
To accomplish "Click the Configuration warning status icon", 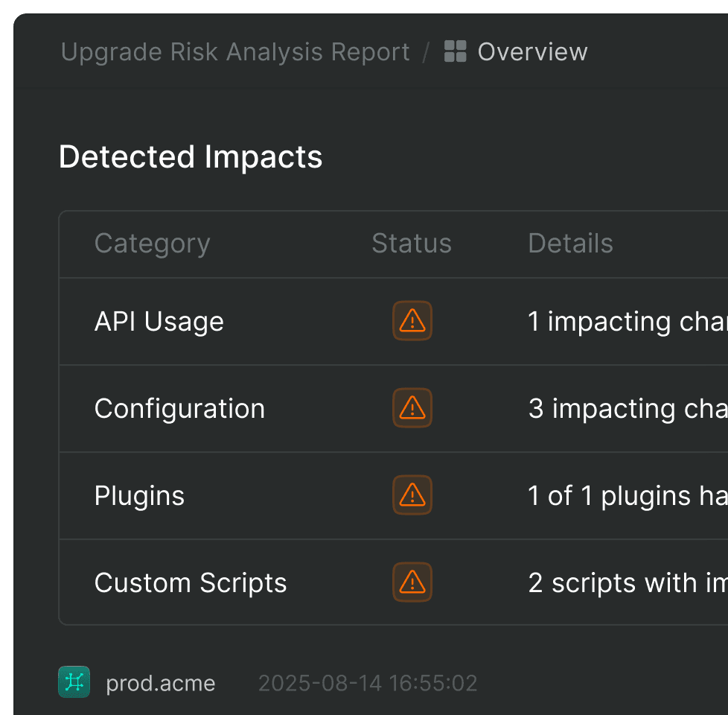I will pyautogui.click(x=412, y=408).
